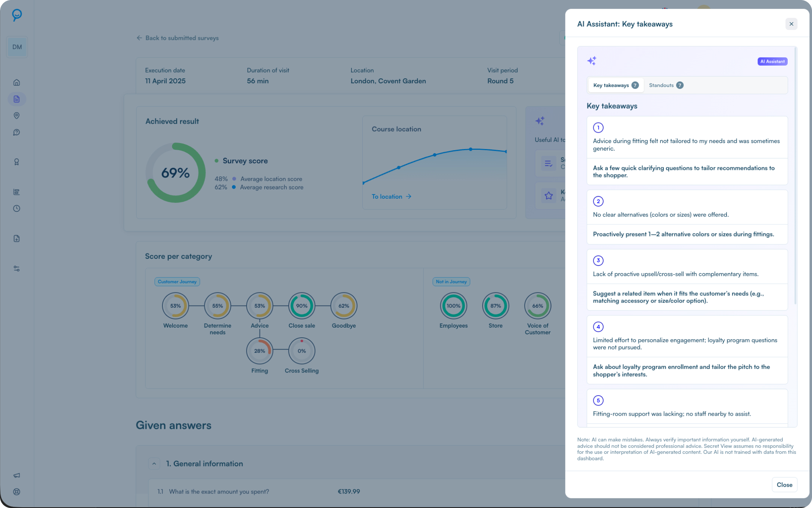Viewport: 812px width, 508px height.
Task: Click the Cross Selling 0% circle
Action: [x=302, y=351]
